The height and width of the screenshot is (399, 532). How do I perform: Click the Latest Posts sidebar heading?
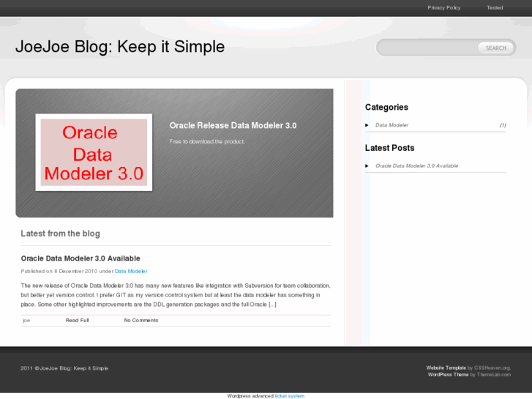tap(389, 148)
